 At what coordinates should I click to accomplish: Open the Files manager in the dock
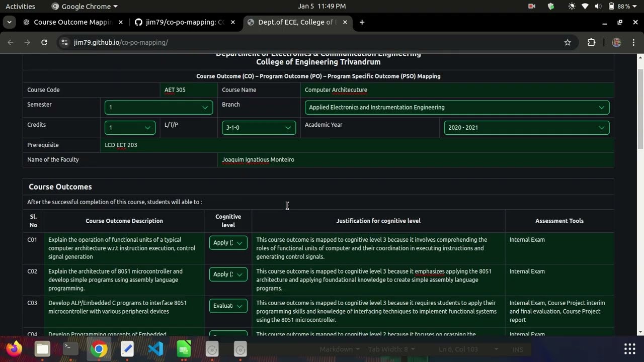pyautogui.click(x=42, y=348)
